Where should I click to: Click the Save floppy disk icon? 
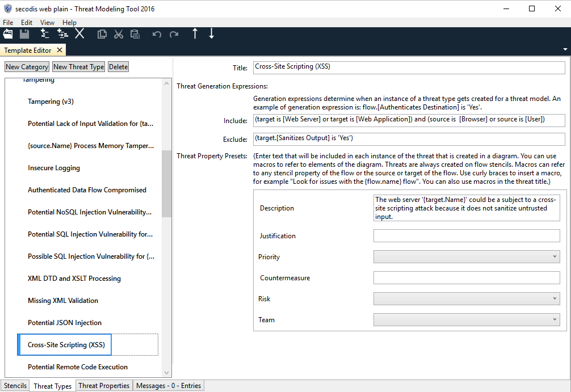[24, 34]
